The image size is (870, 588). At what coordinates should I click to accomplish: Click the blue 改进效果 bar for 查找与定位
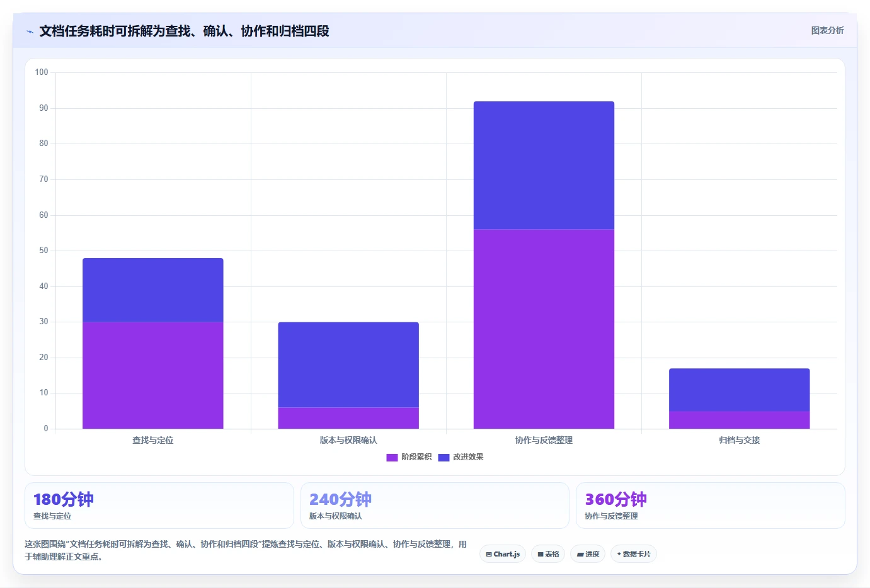(153, 290)
